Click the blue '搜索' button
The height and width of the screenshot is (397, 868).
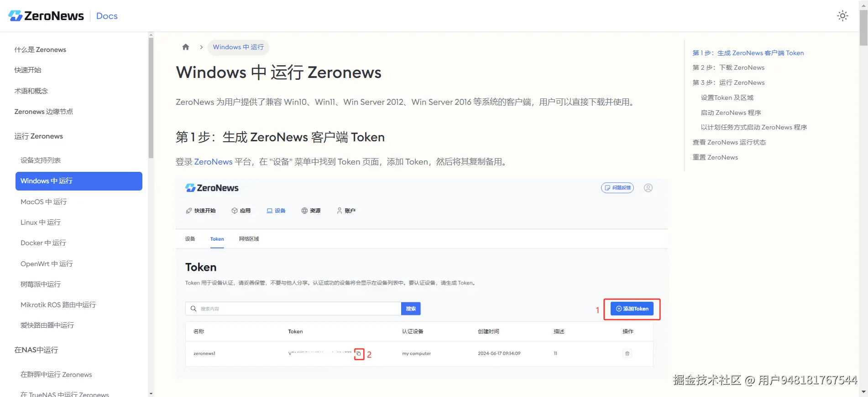point(411,309)
